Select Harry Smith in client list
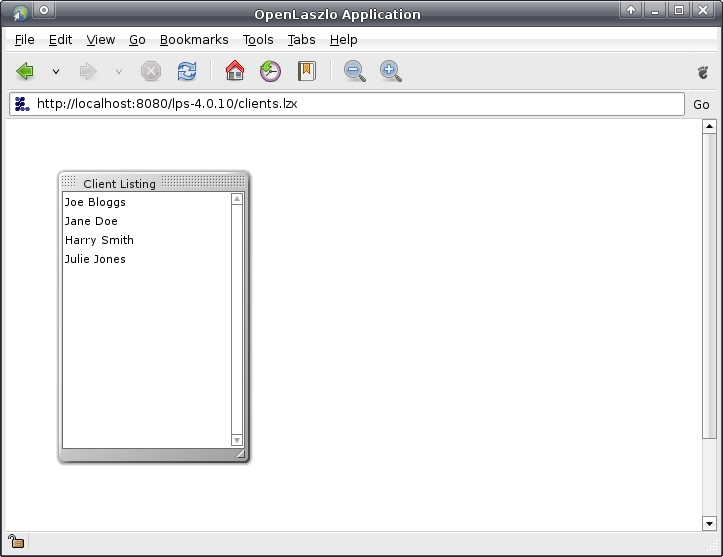Viewport: 723px width, 557px height. [x=99, y=240]
